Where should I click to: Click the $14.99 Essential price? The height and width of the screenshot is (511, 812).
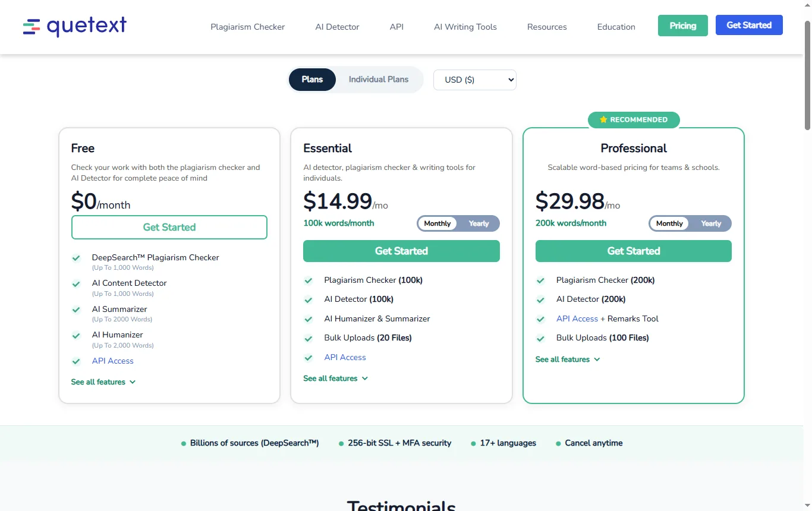[338, 201]
